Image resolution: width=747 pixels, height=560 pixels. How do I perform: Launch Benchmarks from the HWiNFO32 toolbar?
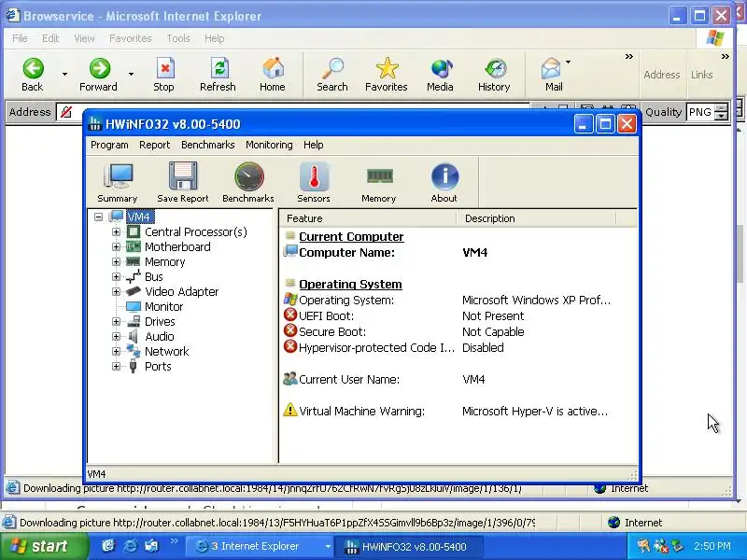point(248,183)
